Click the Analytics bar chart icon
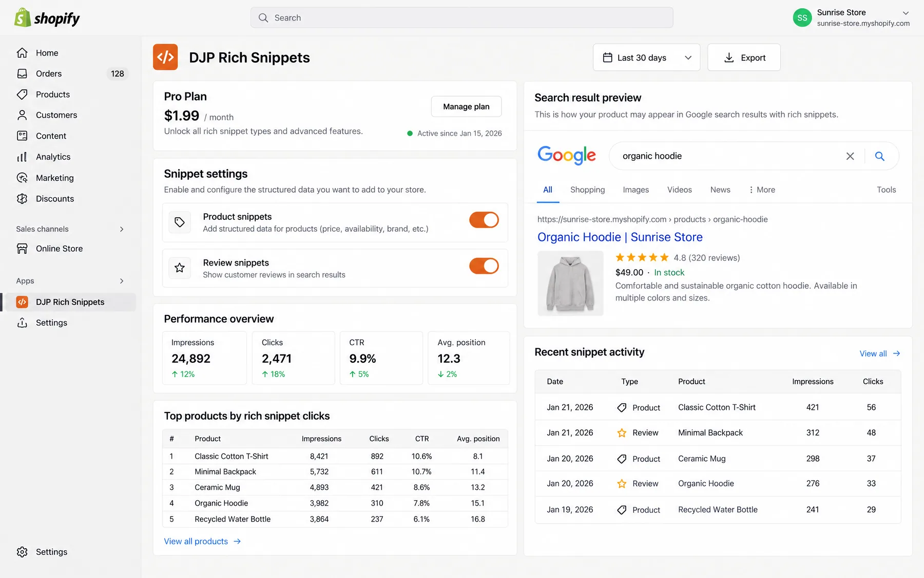 point(22,157)
